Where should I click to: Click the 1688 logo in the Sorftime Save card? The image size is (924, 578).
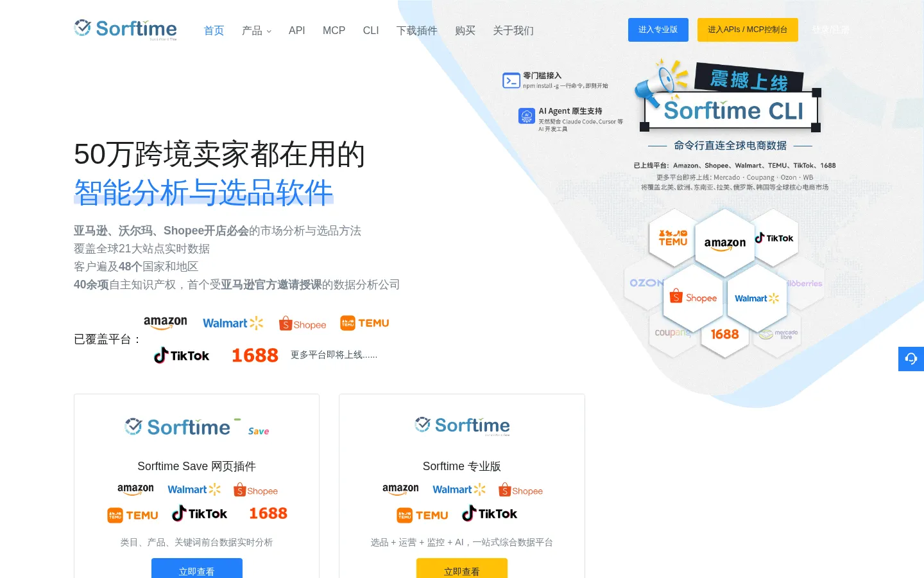click(268, 513)
